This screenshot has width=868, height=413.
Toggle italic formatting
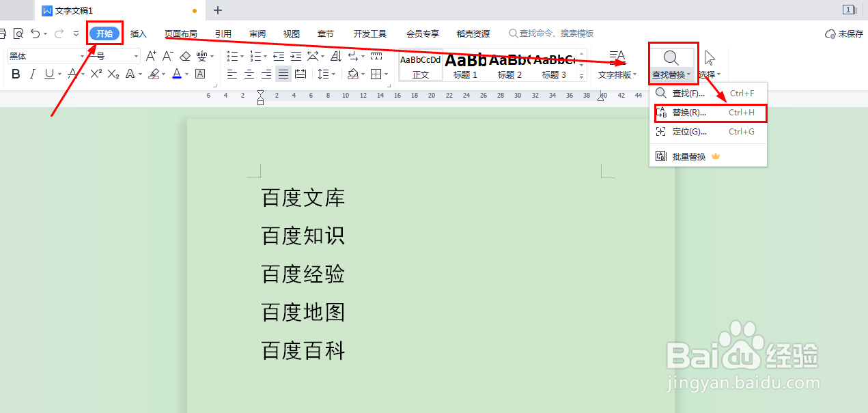pyautogui.click(x=32, y=74)
